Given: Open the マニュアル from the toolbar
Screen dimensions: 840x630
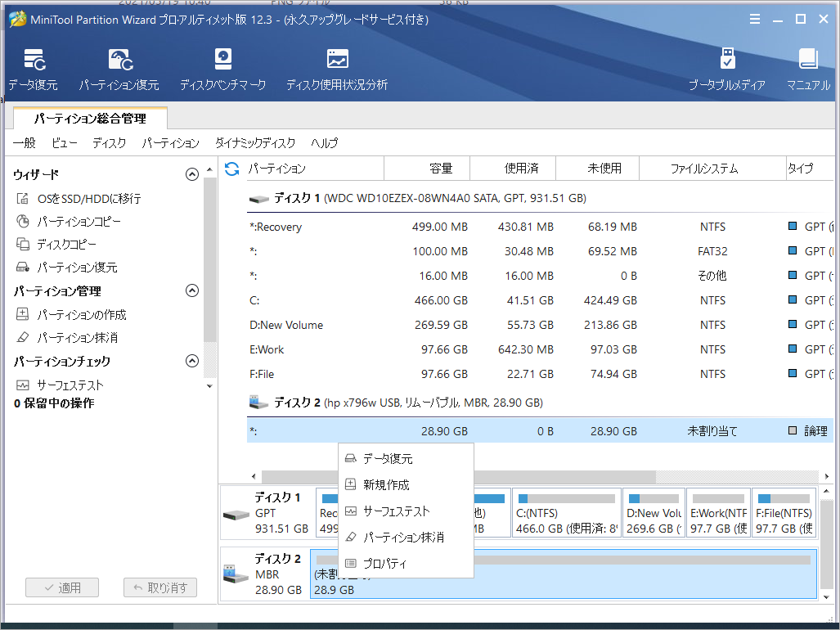Looking at the screenshot, I should pos(807,68).
